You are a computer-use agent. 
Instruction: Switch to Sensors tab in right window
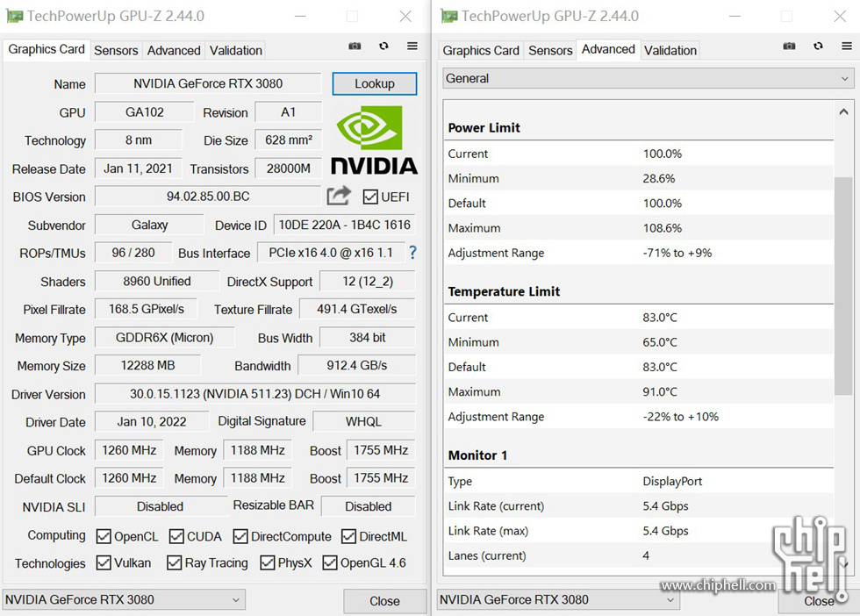coord(550,51)
